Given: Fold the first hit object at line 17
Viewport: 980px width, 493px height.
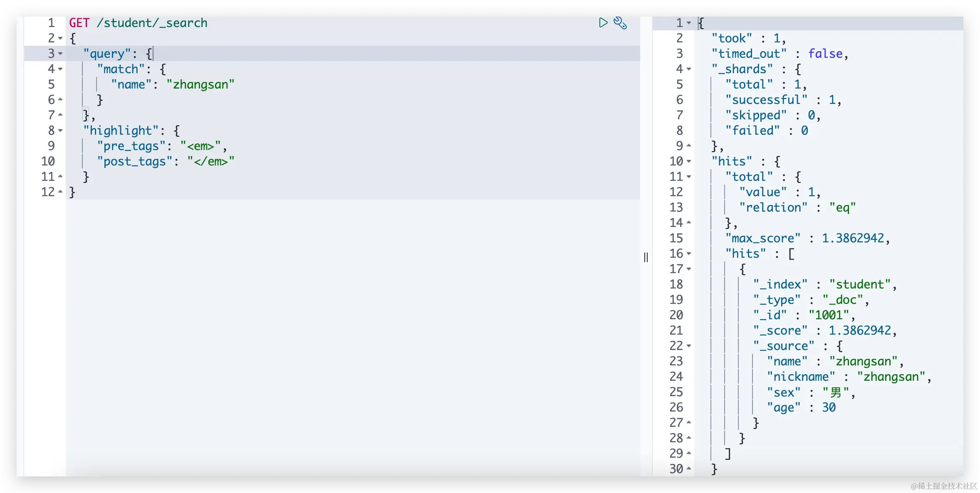Looking at the screenshot, I should pos(689,269).
